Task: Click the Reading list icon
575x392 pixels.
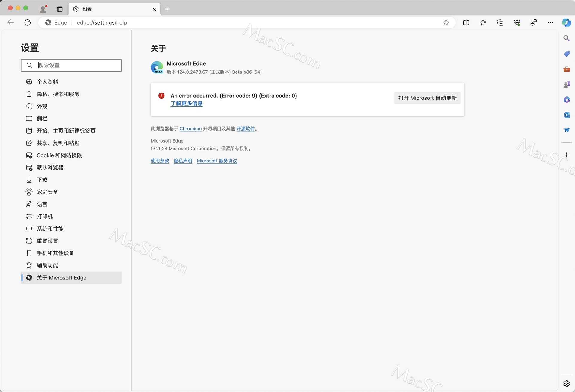Action: pos(484,23)
